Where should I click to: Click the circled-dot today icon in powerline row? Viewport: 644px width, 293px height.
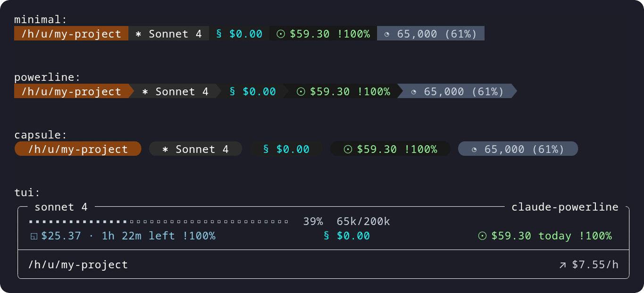pos(301,92)
